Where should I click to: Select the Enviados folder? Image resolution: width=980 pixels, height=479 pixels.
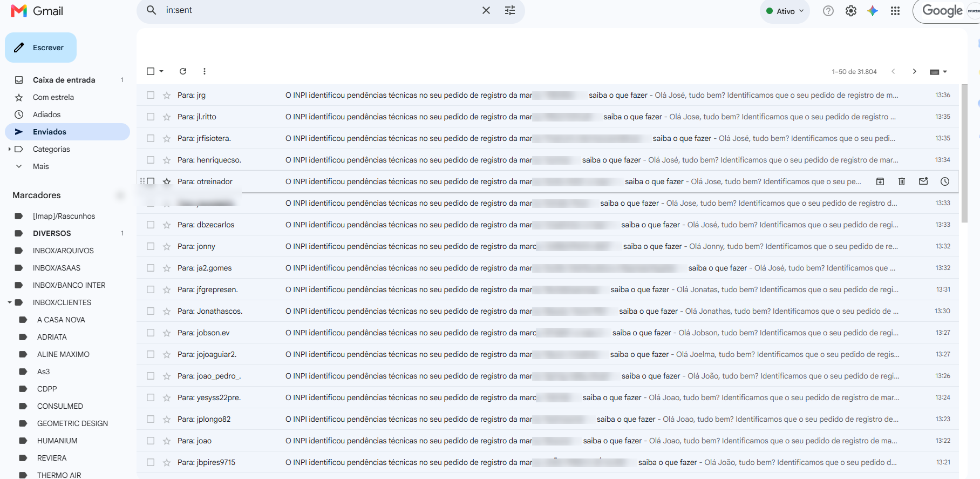[67, 132]
